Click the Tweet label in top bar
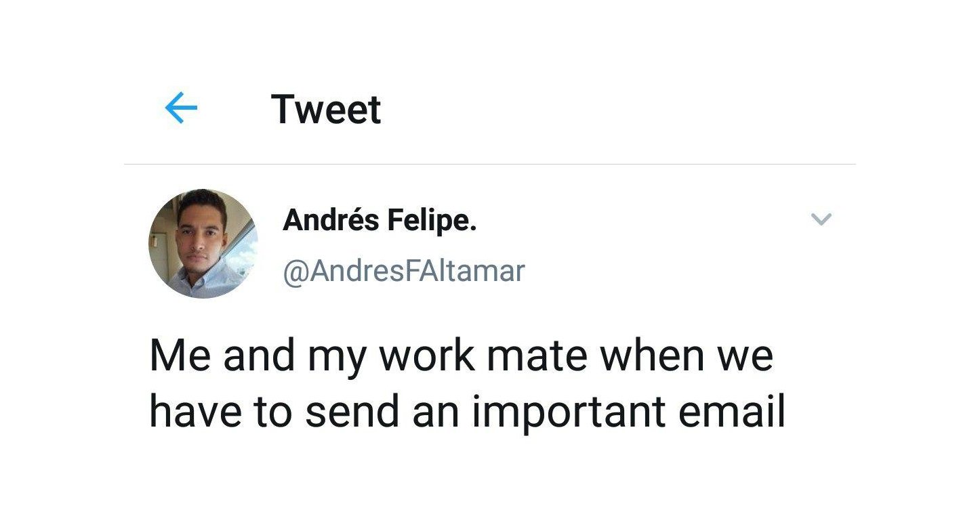Image resolution: width=980 pixels, height=518 pixels. tap(326, 110)
